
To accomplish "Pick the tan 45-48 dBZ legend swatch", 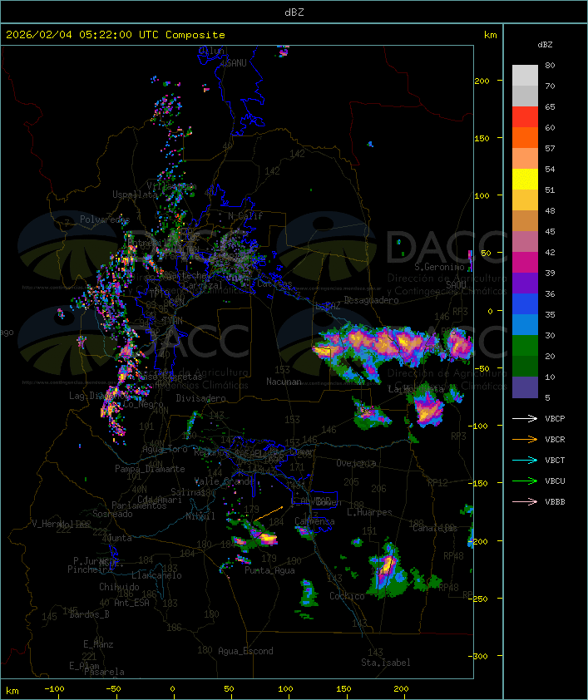I will coord(525,221).
